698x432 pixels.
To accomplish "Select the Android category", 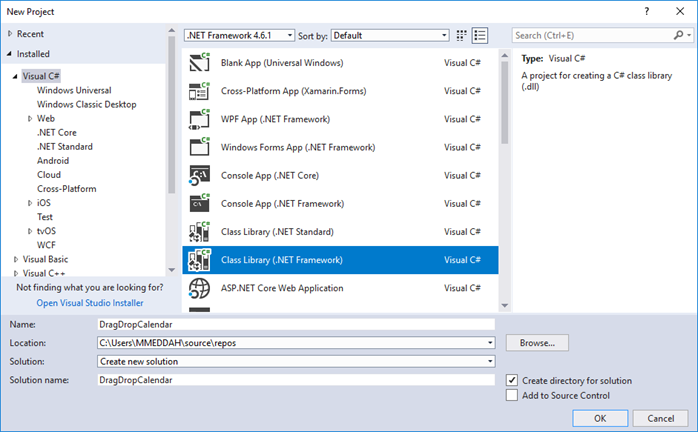I will point(53,161).
